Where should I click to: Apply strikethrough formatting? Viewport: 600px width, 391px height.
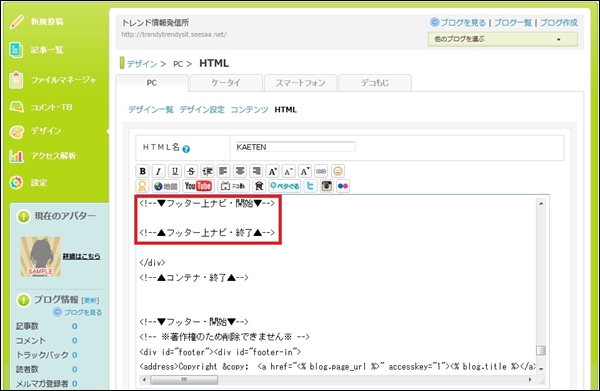(191, 171)
